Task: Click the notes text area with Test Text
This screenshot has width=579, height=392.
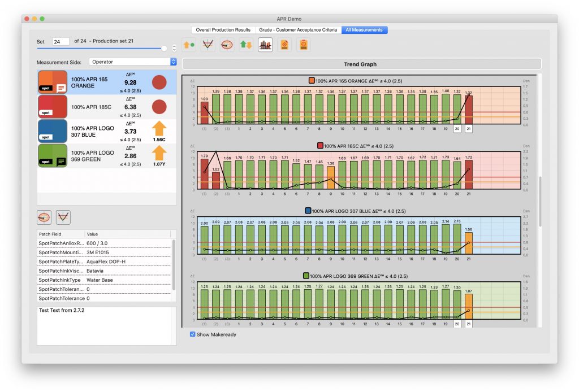Action: coord(106,325)
